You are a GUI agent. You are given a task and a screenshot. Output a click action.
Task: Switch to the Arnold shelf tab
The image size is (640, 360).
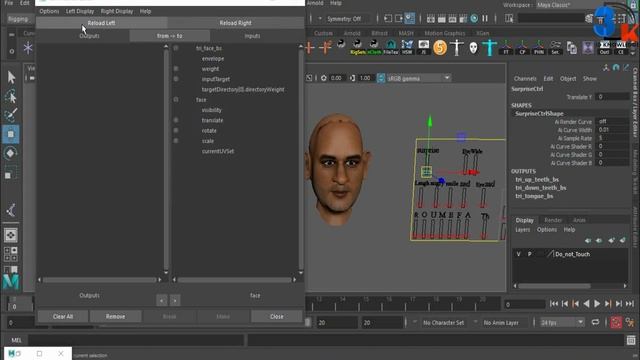point(352,33)
